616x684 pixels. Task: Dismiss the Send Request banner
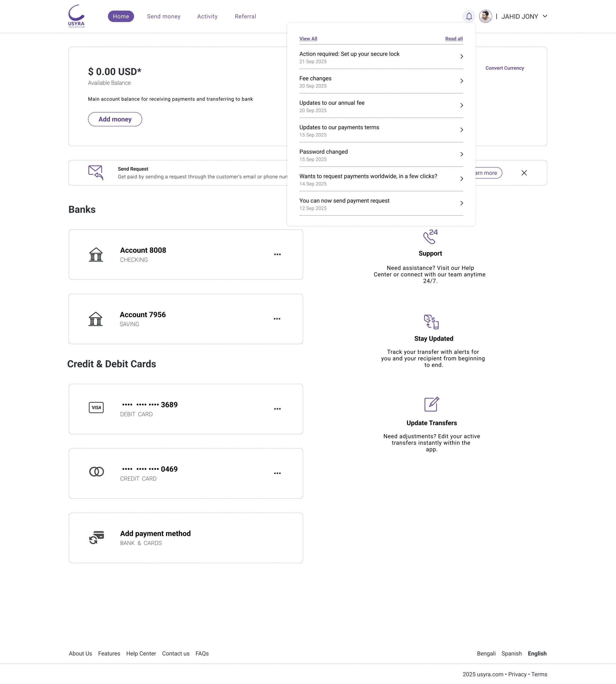[x=524, y=173]
